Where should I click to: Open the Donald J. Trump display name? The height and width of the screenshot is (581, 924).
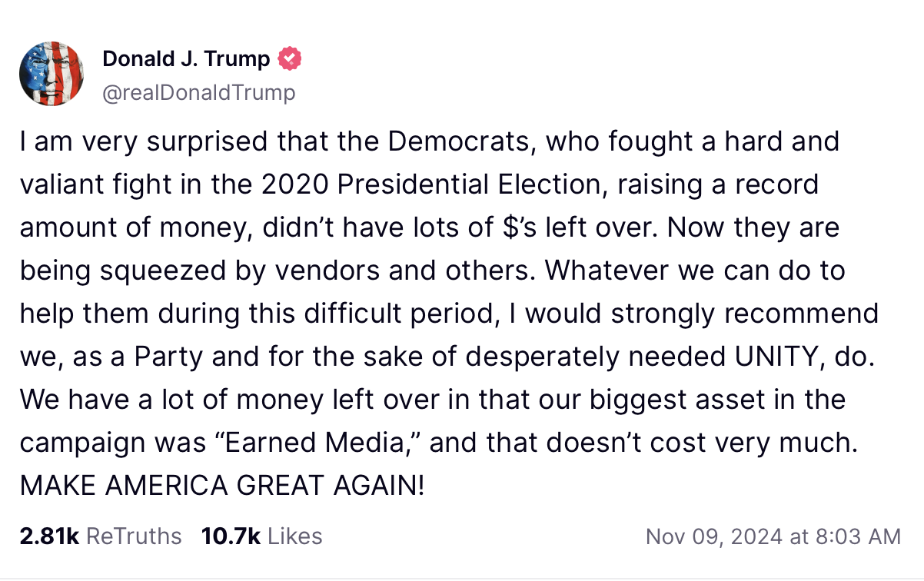(x=186, y=58)
